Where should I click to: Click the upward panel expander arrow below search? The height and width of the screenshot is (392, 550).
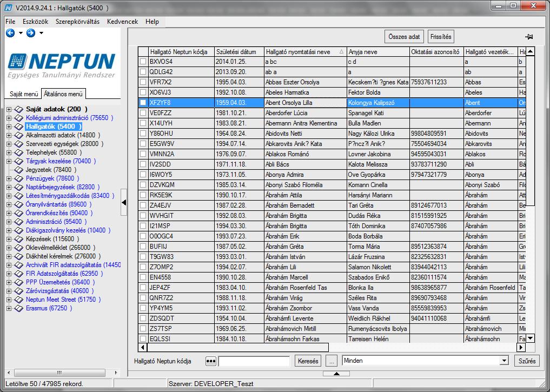(x=336, y=374)
